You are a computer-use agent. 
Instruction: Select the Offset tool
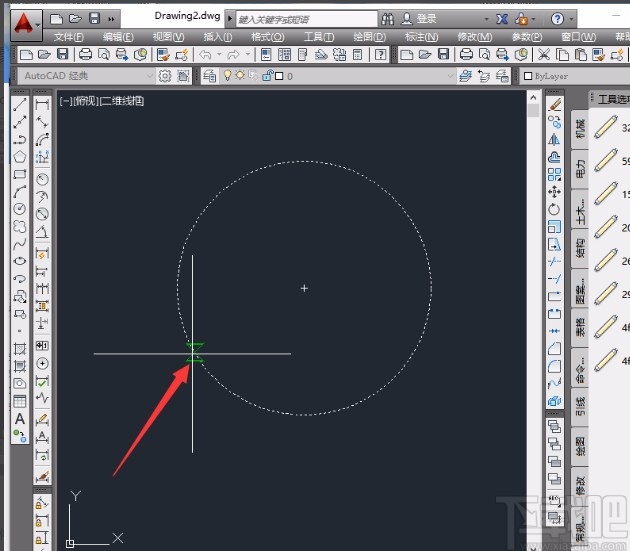click(x=554, y=157)
